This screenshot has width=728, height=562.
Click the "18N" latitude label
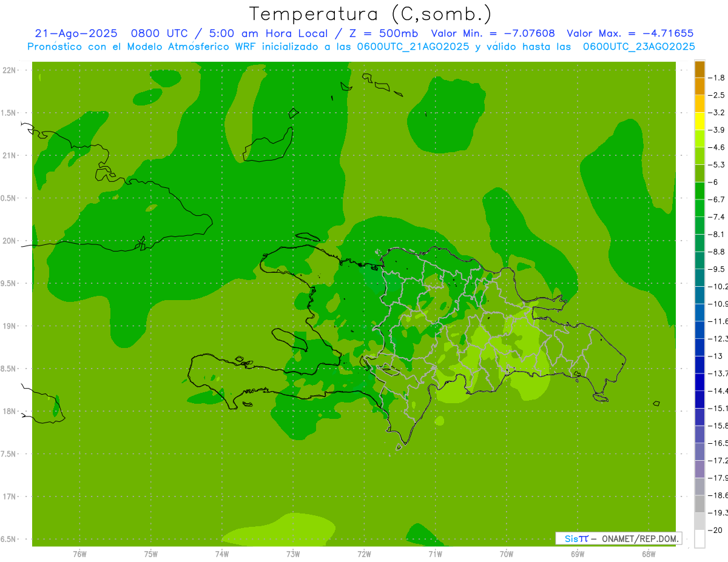click(10, 412)
